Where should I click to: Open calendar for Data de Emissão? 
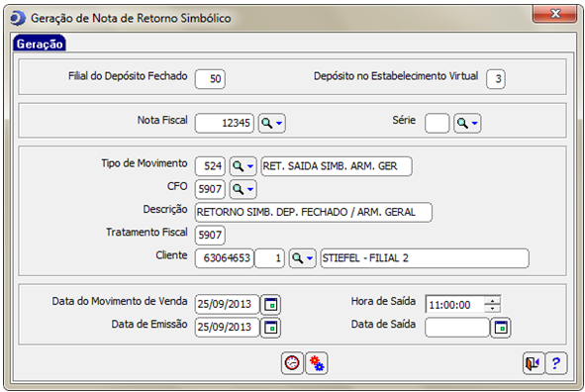pos(270,328)
